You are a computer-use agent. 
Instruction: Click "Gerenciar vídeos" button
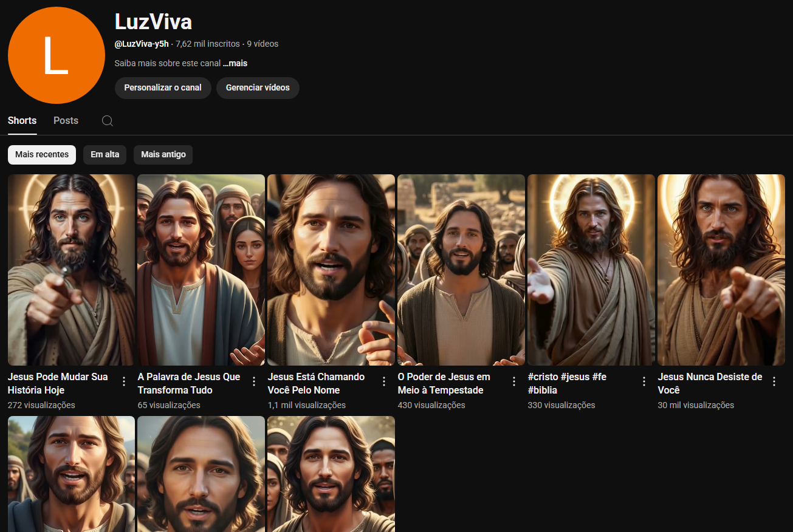(x=258, y=87)
